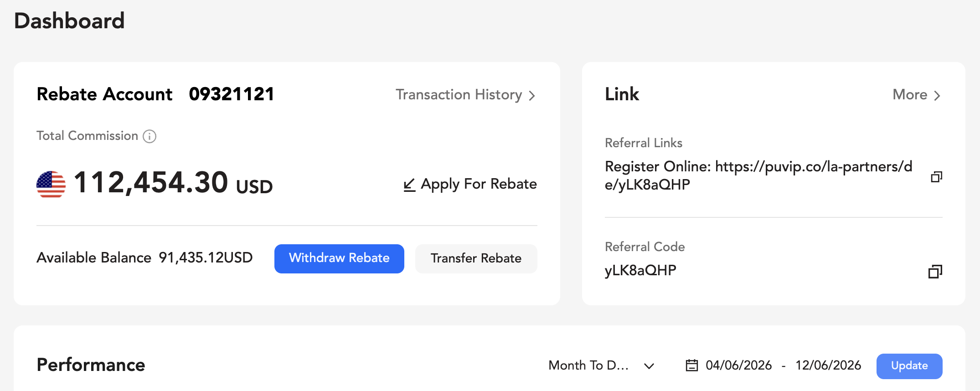Edit the start date 04/06/2026
This screenshot has width=980, height=391.
[738, 365]
